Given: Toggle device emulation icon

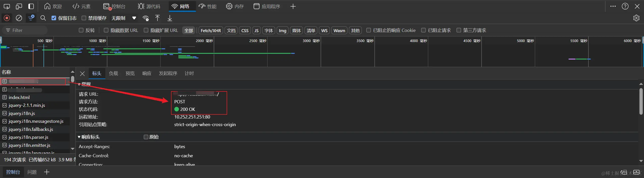Looking at the screenshot, I should pos(19,6).
